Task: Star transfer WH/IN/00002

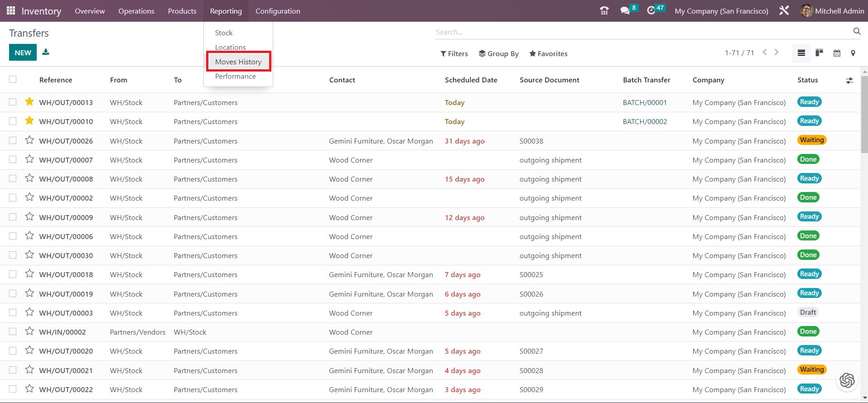Action: 29,331
